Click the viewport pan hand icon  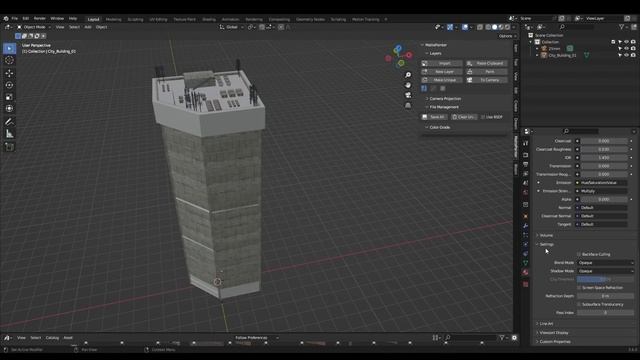click(408, 85)
